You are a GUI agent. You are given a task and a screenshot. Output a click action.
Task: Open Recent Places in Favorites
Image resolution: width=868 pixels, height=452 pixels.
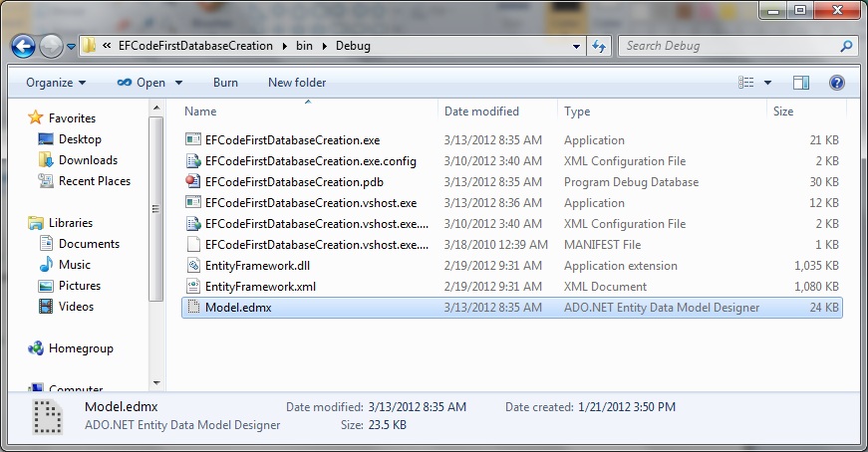[95, 181]
